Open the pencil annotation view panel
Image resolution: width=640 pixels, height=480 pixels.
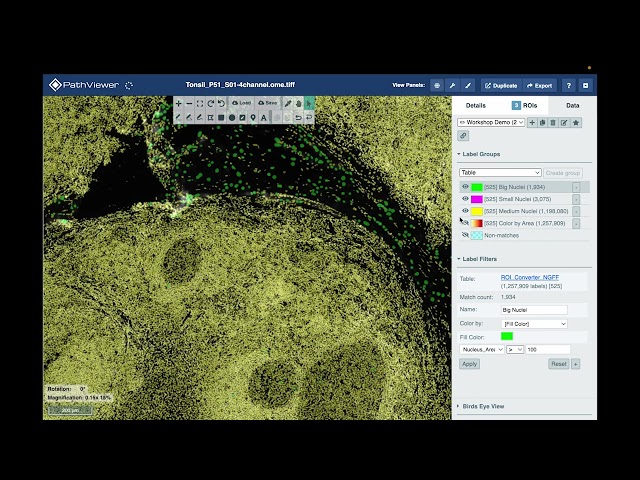pyautogui.click(x=468, y=85)
